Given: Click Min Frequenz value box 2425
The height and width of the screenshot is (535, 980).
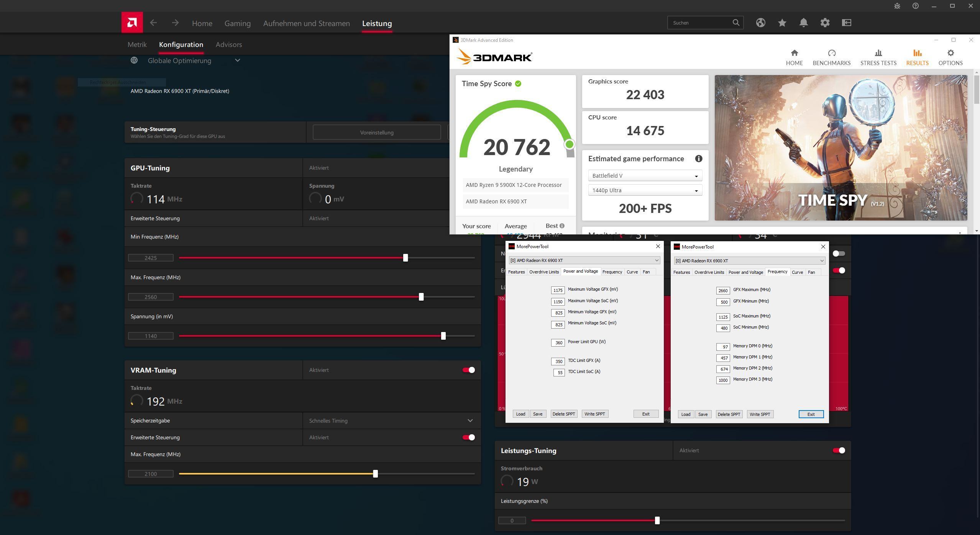Looking at the screenshot, I should click(151, 258).
